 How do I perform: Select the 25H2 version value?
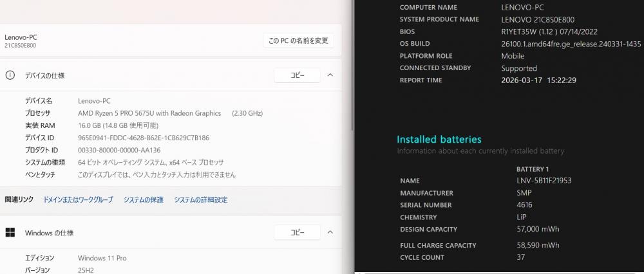coord(87,270)
